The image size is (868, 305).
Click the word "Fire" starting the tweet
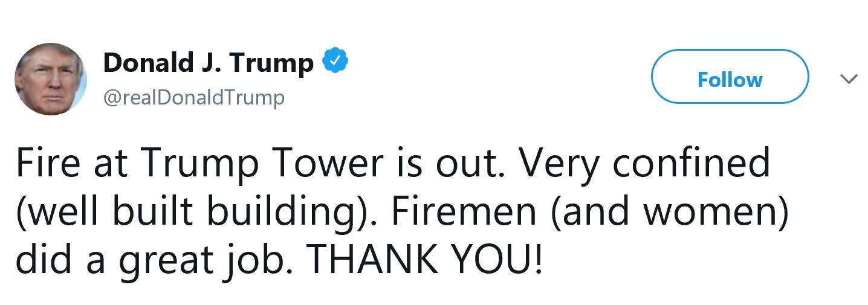tap(45, 164)
